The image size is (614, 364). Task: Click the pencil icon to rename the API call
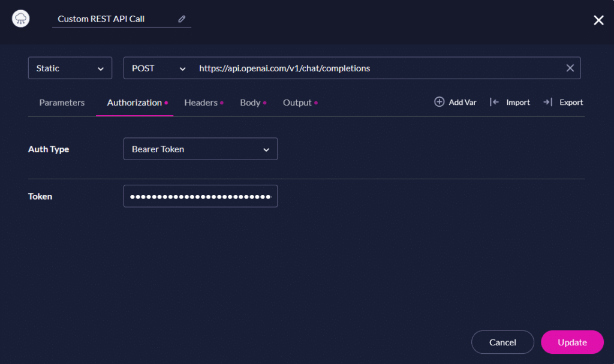[x=182, y=19]
